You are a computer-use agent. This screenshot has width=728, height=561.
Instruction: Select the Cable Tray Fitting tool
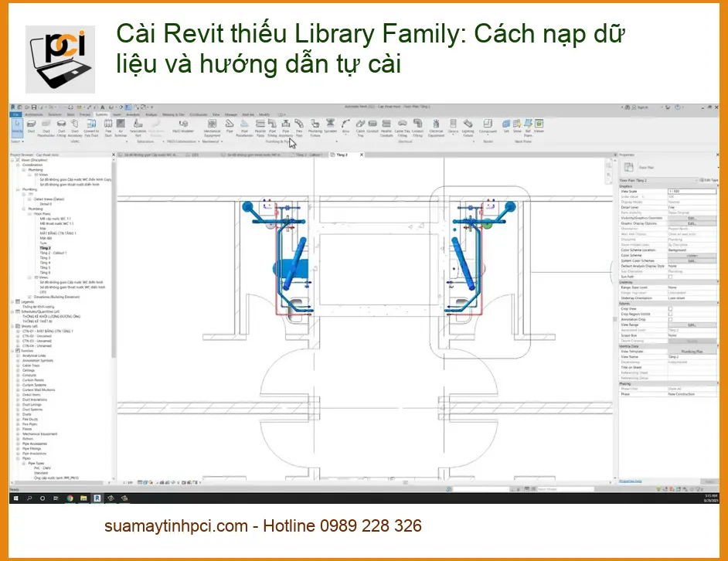pos(403,127)
